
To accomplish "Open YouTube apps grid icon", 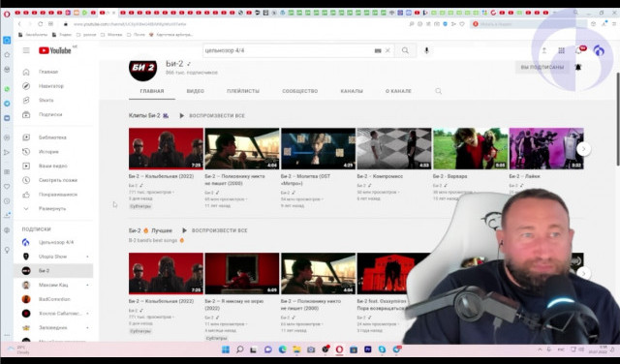I will tap(562, 50).
